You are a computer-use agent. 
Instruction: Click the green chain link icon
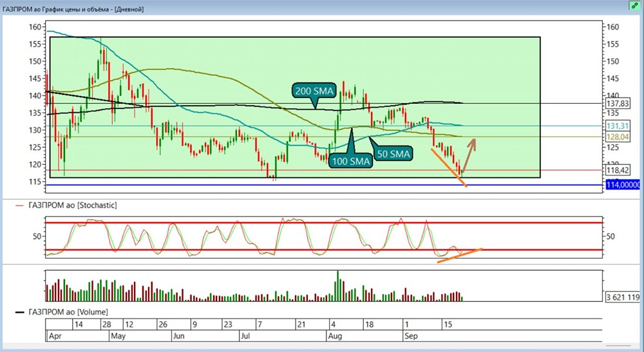635,5
